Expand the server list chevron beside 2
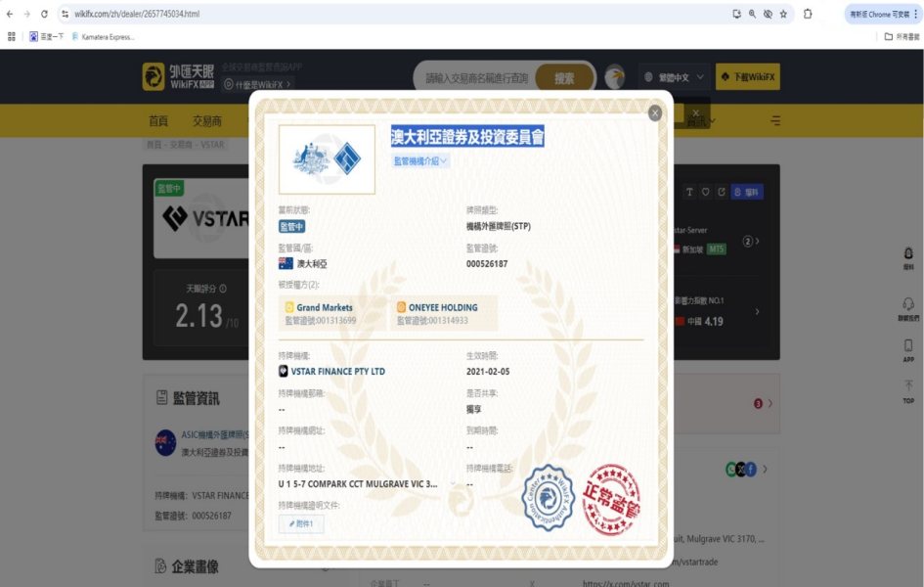The height and width of the screenshot is (587, 924). pos(757,241)
